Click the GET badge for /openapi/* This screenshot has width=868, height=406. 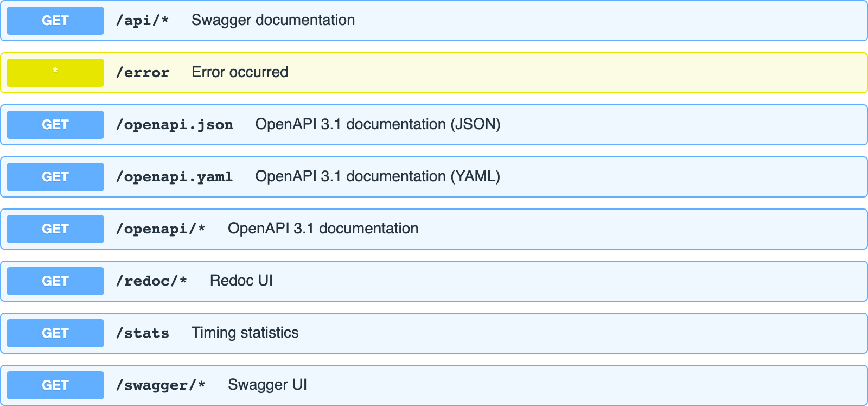pos(55,229)
